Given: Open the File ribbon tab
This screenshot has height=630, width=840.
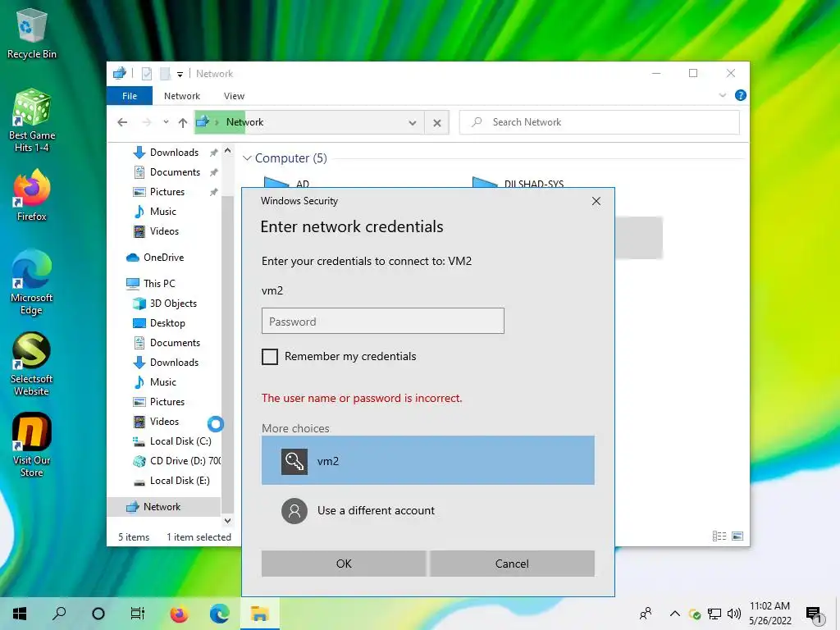Looking at the screenshot, I should tap(130, 96).
